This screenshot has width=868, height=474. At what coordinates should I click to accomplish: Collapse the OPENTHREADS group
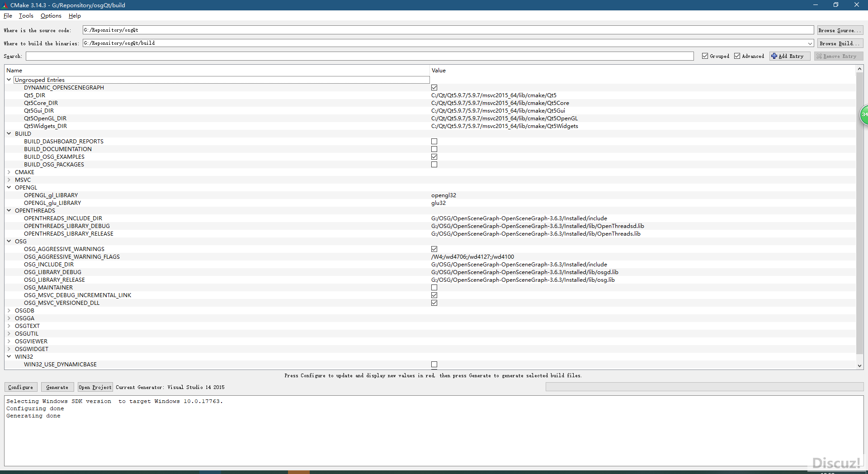click(x=9, y=210)
